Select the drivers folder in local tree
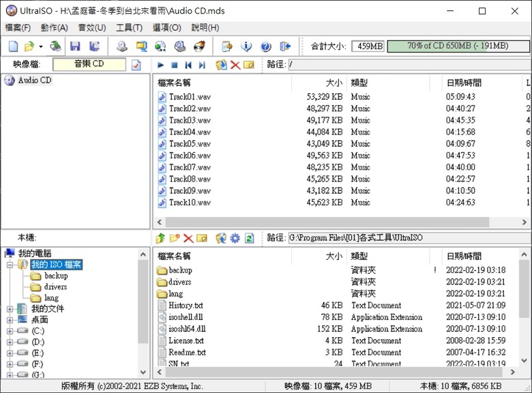Image resolution: width=532 pixels, height=393 pixels. point(56,287)
